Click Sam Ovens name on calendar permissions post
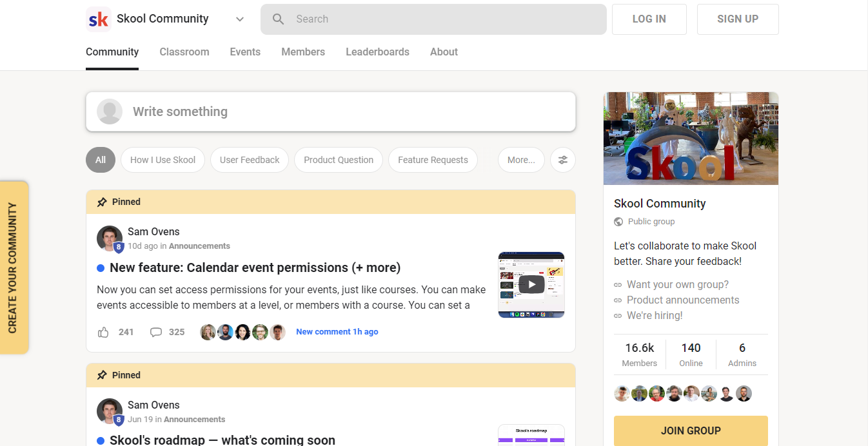Image resolution: width=868 pixels, height=446 pixels. click(153, 231)
